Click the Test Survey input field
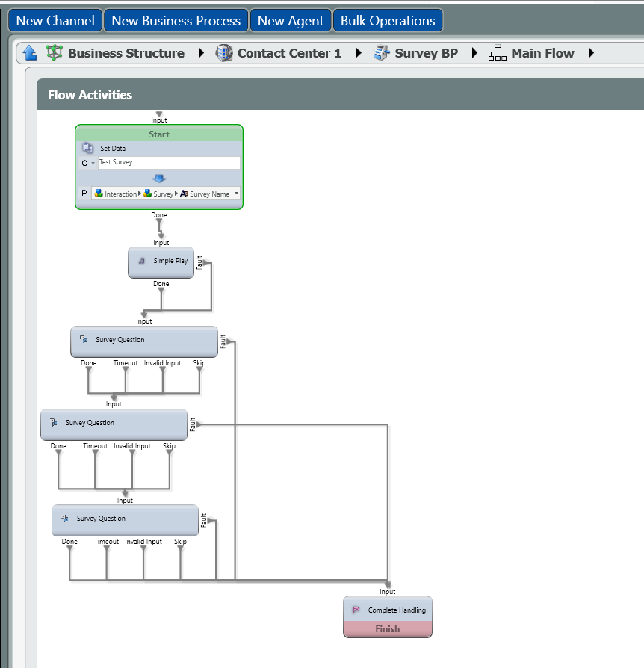This screenshot has height=668, width=644. coord(169,162)
